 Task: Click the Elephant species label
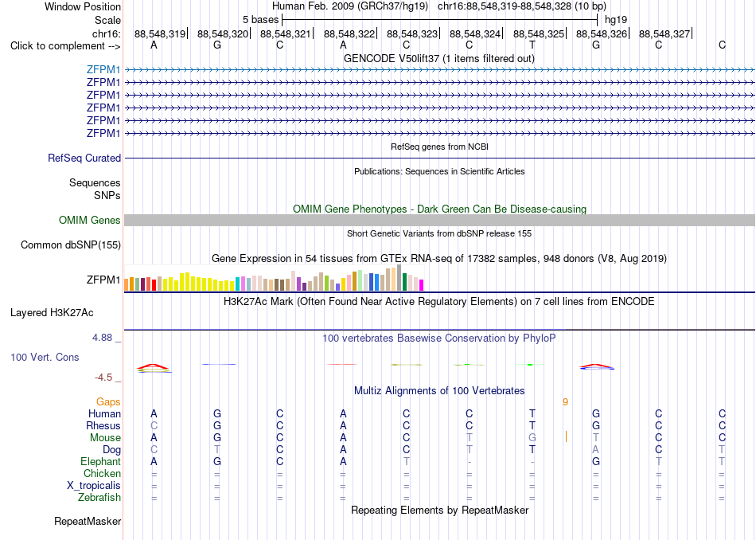pos(101,461)
